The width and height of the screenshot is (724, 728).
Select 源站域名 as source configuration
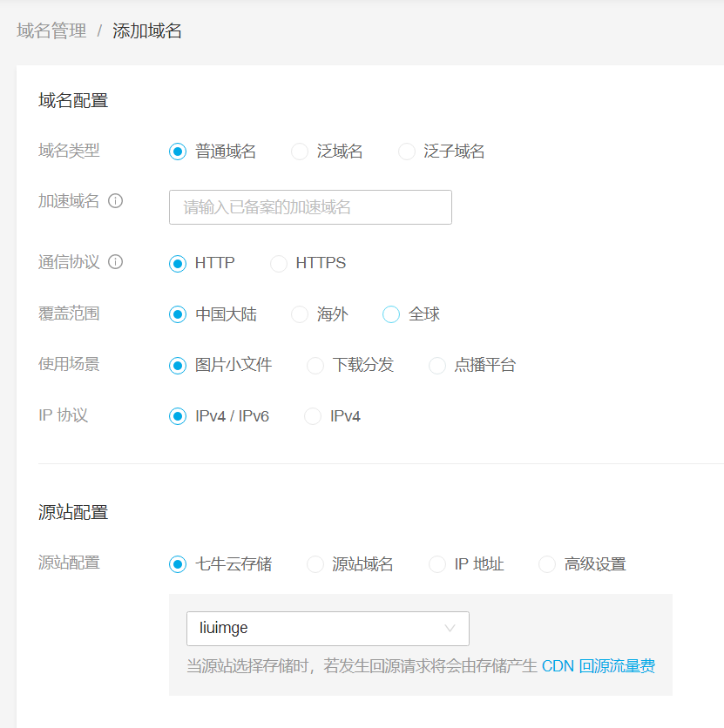coord(315,563)
